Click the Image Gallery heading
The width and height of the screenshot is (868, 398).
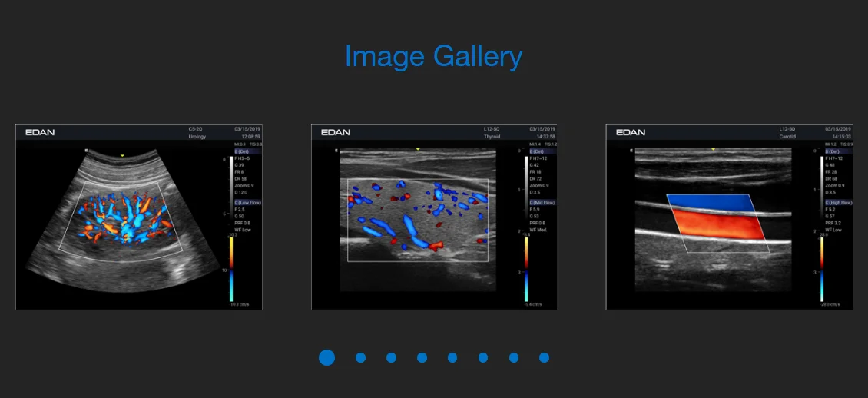click(x=433, y=56)
